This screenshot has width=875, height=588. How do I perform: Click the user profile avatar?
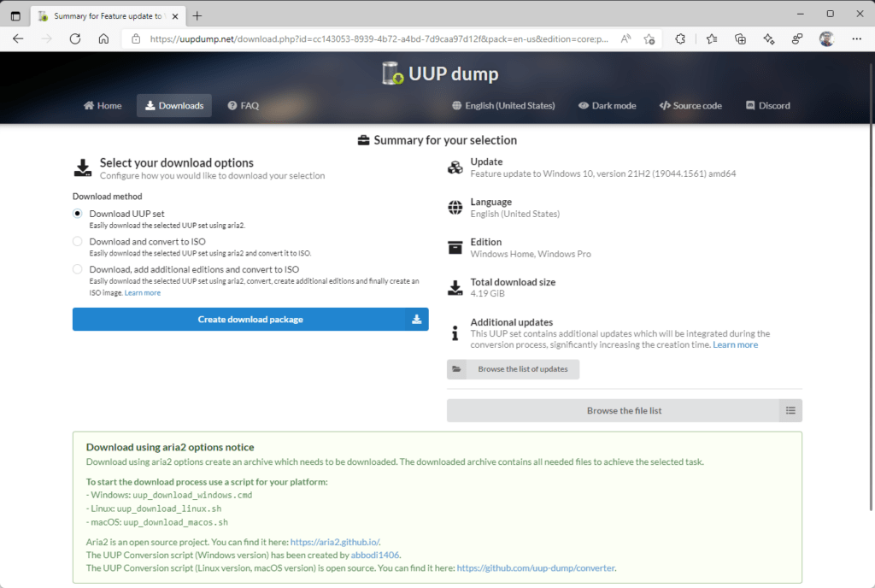[x=826, y=38]
